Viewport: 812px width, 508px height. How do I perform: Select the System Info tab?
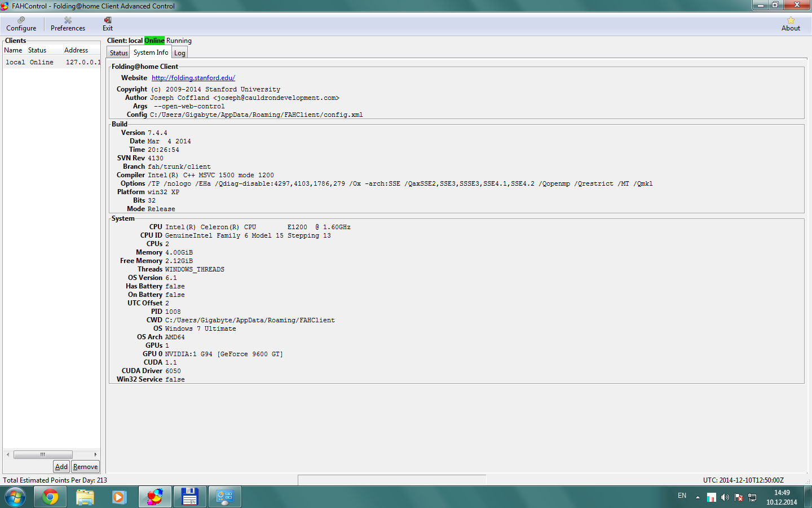(x=151, y=52)
